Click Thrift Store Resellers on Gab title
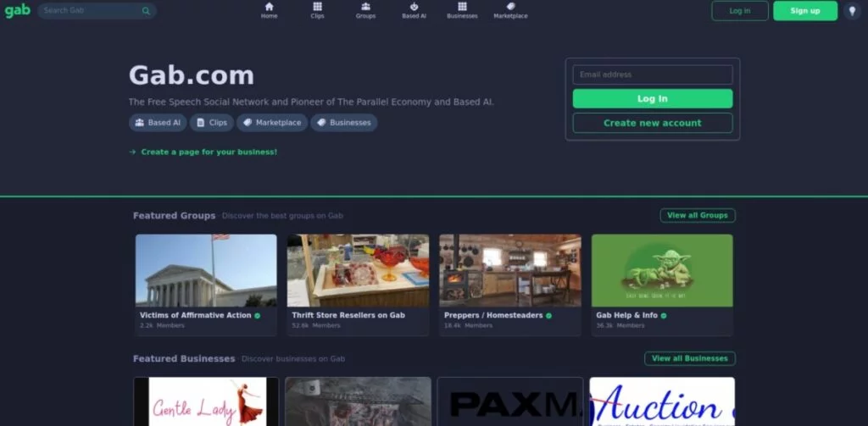Viewport: 868px width, 426px height. click(348, 315)
